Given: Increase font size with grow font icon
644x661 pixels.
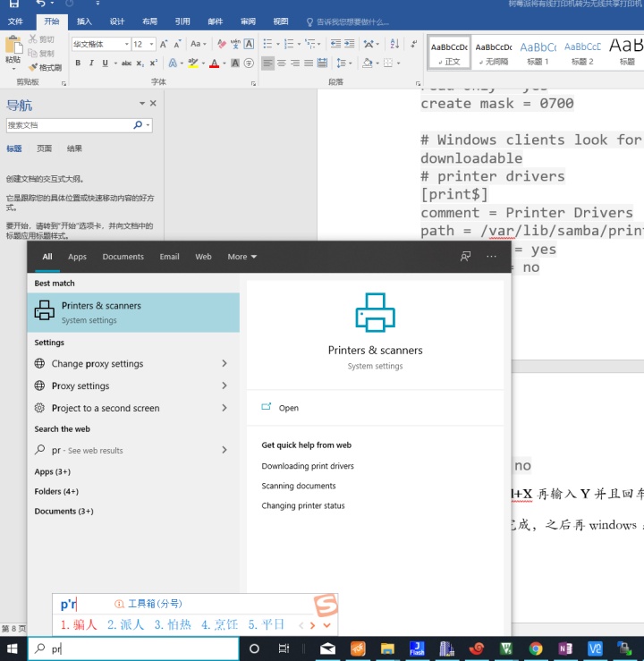Looking at the screenshot, I should click(x=164, y=44).
